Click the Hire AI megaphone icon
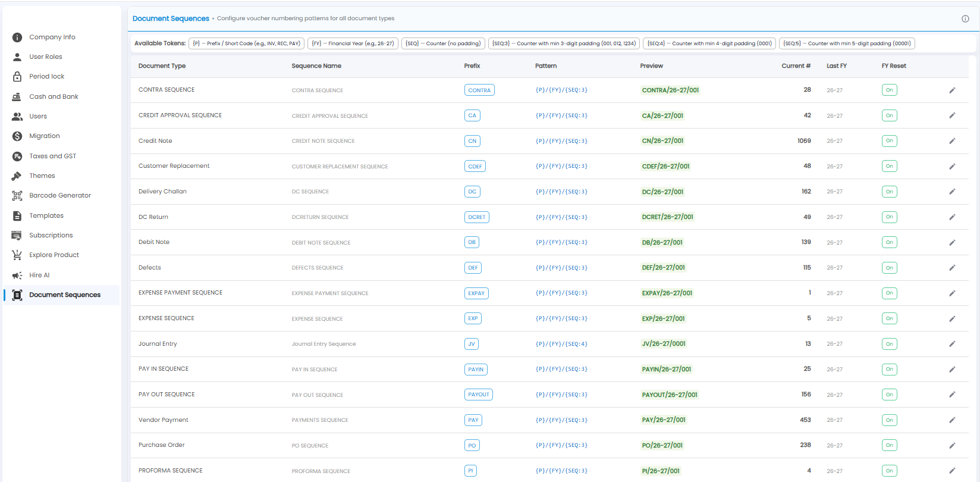The height and width of the screenshot is (482, 980). coord(17,275)
